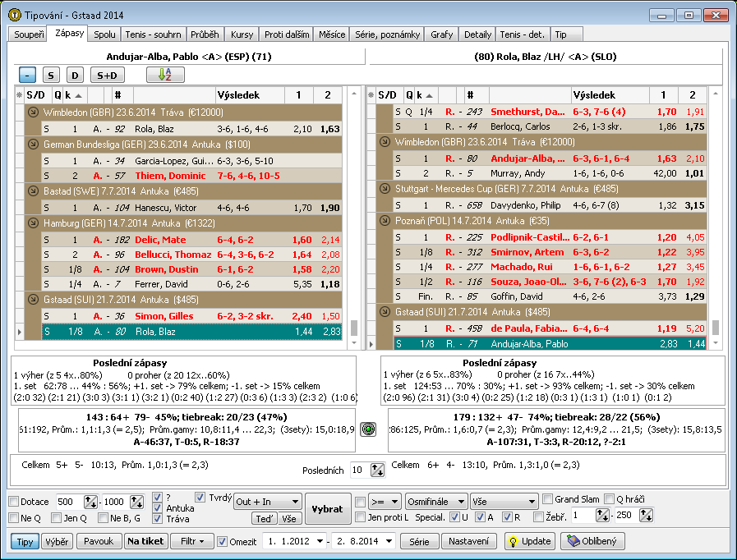This screenshot has width=737, height=560.
Task: Open the Filtr dropdown button
Action: [191, 541]
